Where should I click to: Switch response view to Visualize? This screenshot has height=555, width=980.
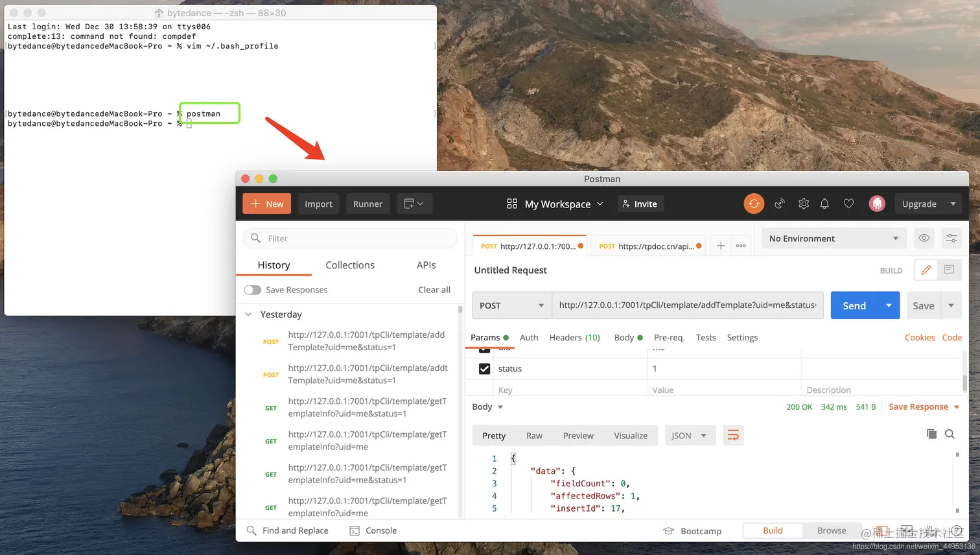[631, 435]
